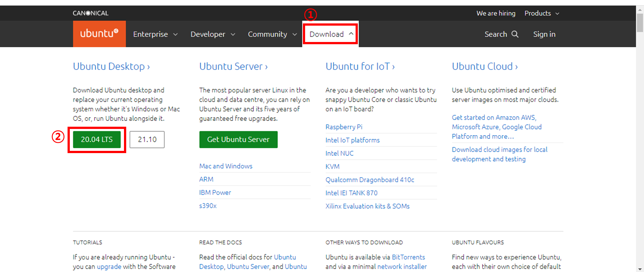Open the We are hiring link

(496, 13)
